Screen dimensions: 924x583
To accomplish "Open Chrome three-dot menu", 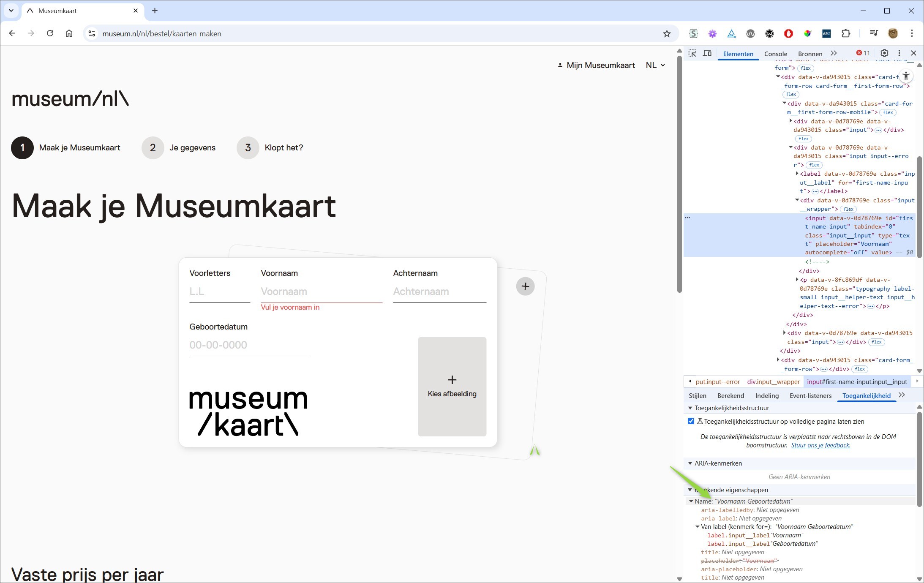I will point(912,33).
